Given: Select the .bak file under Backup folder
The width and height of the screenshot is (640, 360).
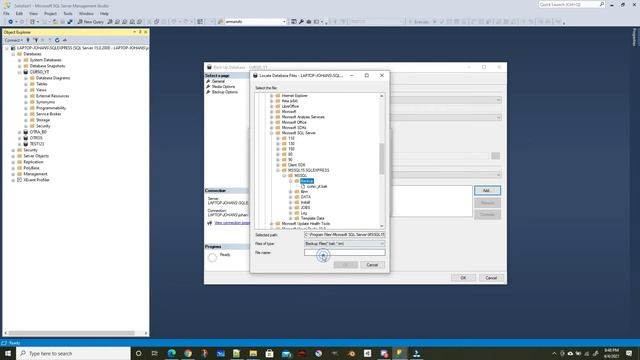Looking at the screenshot, I should pos(317,186).
